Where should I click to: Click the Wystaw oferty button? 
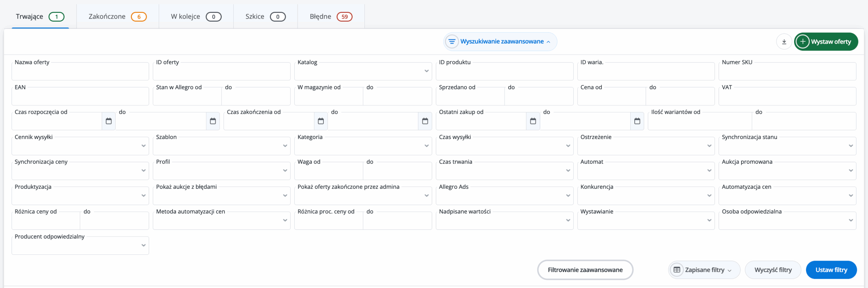826,42
